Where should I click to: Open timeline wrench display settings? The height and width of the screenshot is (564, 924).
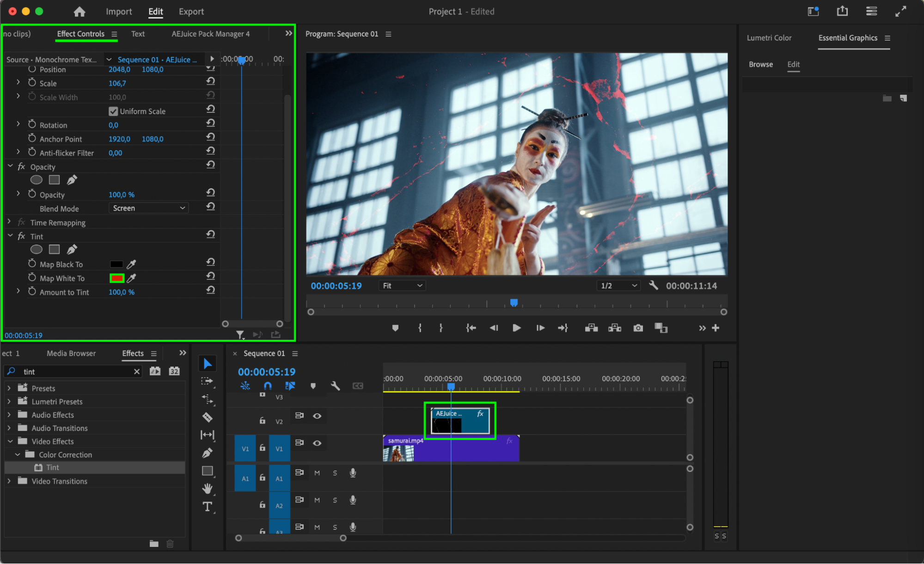335,386
